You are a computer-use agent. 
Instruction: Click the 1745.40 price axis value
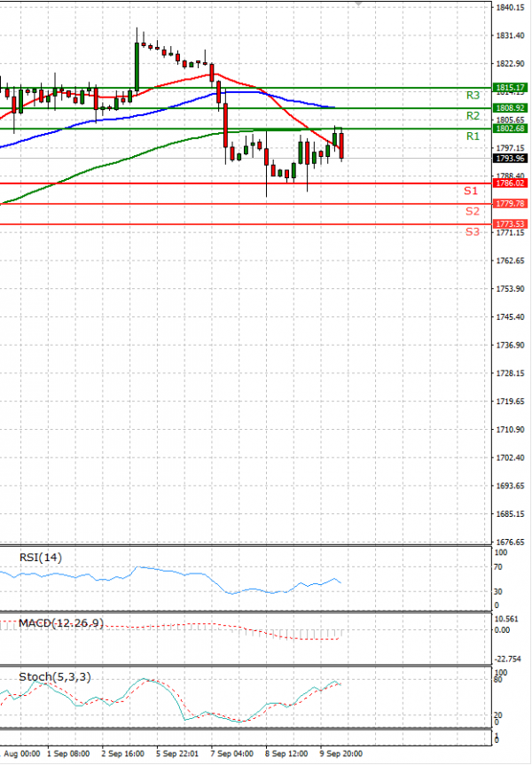click(x=510, y=317)
